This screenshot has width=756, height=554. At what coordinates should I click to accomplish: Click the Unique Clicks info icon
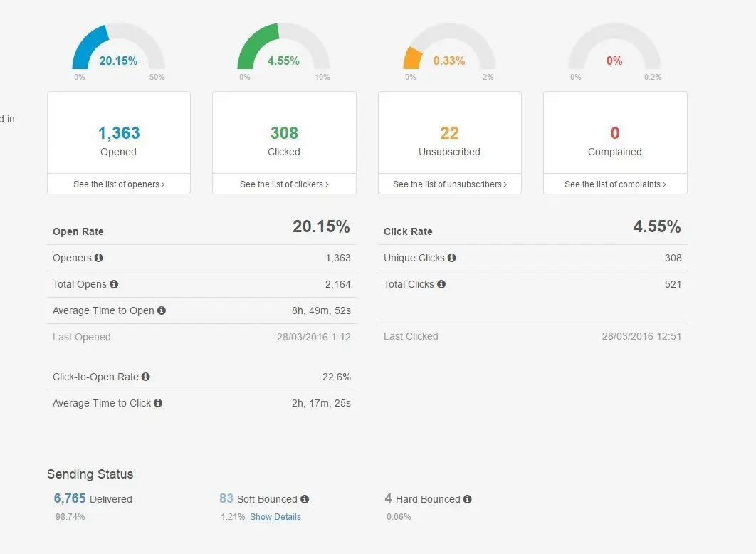(452, 258)
